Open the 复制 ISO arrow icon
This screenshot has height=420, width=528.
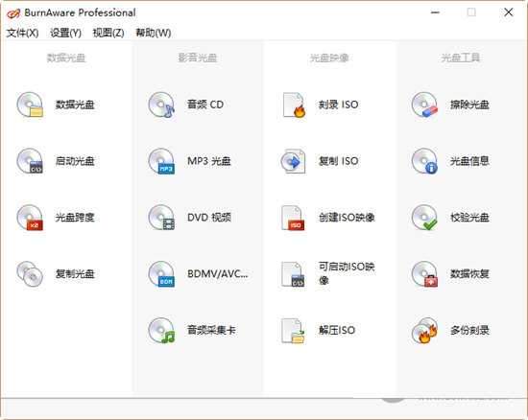[x=294, y=161]
